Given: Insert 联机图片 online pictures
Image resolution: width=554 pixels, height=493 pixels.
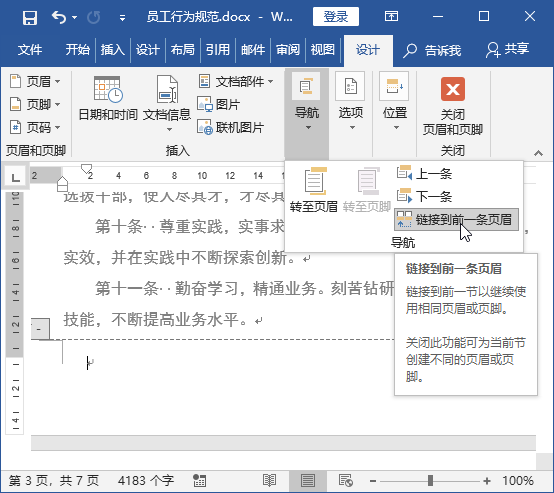Looking at the screenshot, I should point(231,127).
